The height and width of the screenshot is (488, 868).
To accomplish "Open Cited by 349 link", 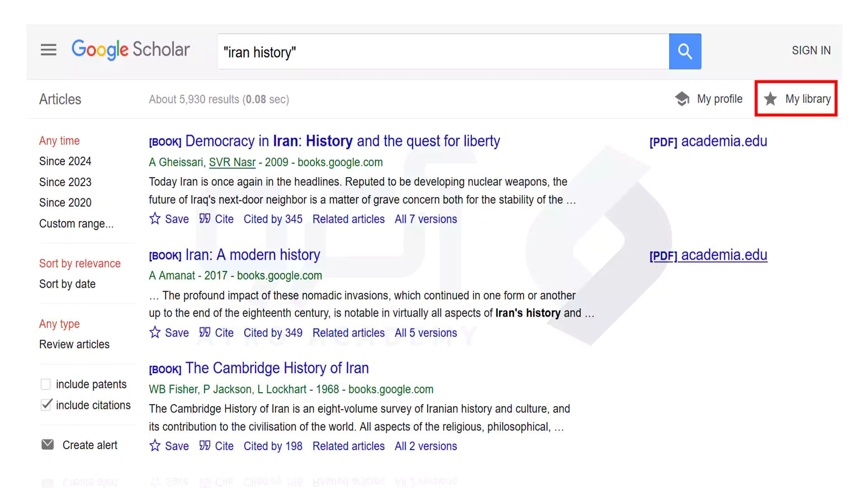I will tap(273, 333).
